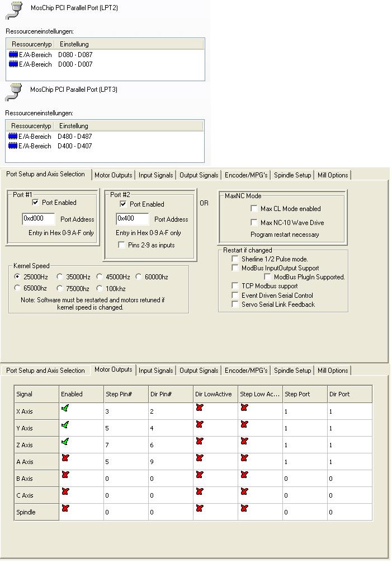The image size is (392, 562).
Task: Open Encoder/MPG's tab in upper dialog
Action: pos(246,175)
